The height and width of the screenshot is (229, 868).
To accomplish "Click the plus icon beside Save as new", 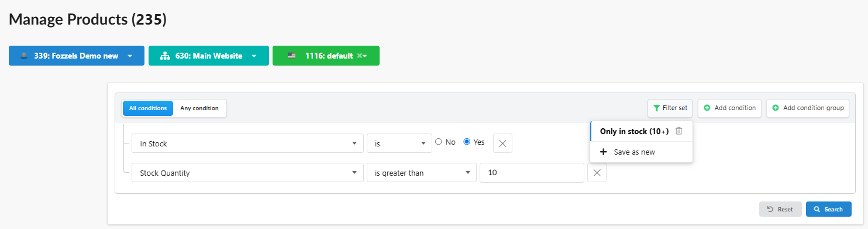I will coord(604,152).
